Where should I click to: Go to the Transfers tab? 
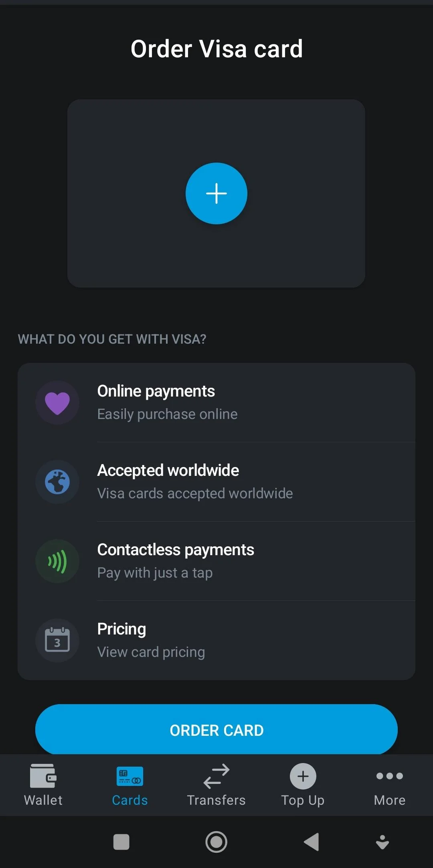tap(216, 785)
